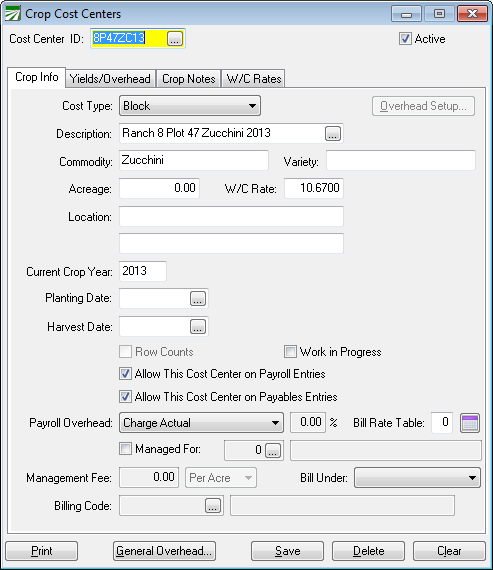Image resolution: width=493 pixels, height=570 pixels.
Task: Open Cost Center ID lookup ellipsis button
Action: click(x=175, y=38)
